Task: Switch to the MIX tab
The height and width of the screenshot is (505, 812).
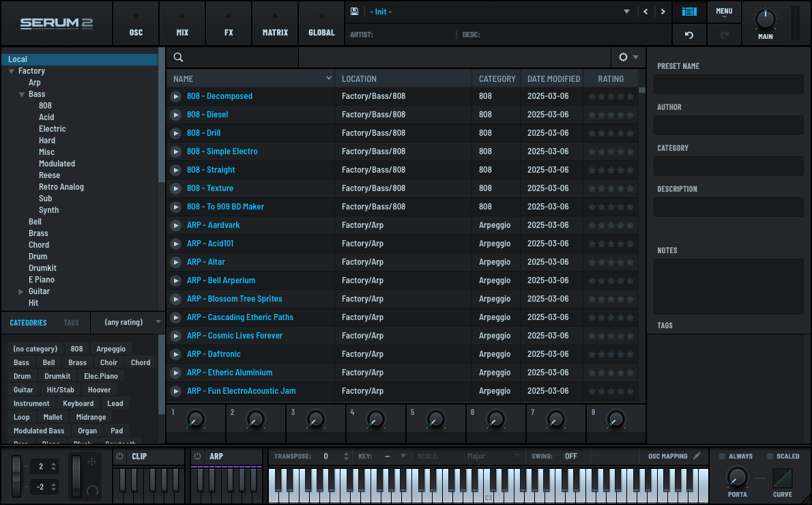Action: (x=182, y=23)
